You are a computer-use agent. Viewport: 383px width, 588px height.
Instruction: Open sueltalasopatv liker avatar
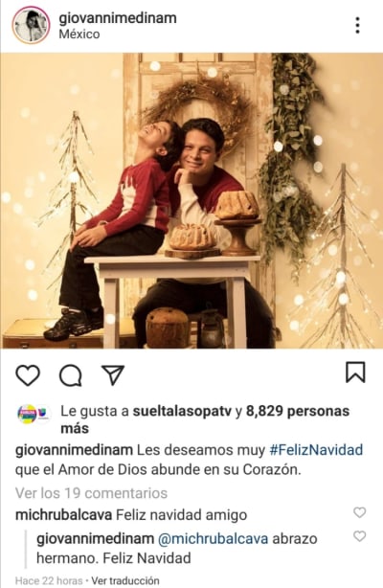click(34, 414)
